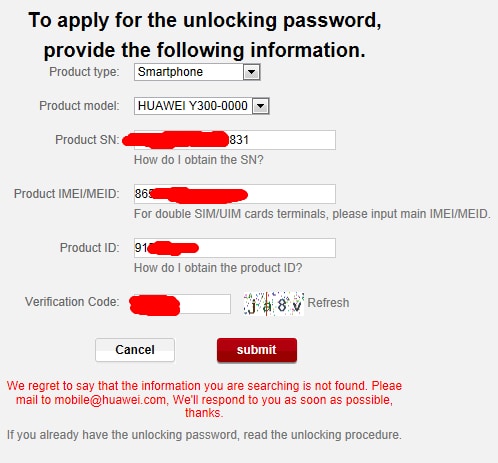The height and width of the screenshot is (463, 498).
Task: Refresh the verification code
Action: [328, 303]
